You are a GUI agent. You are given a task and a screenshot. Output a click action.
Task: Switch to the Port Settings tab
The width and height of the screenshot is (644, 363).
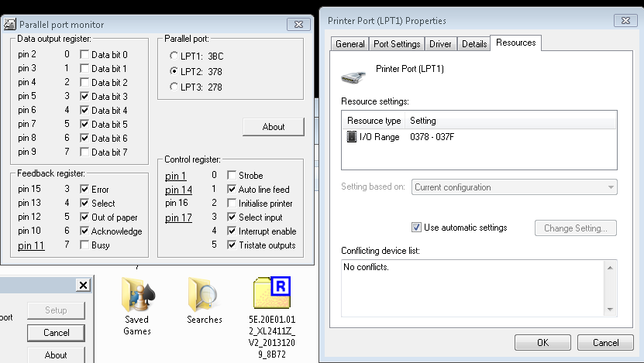(396, 44)
